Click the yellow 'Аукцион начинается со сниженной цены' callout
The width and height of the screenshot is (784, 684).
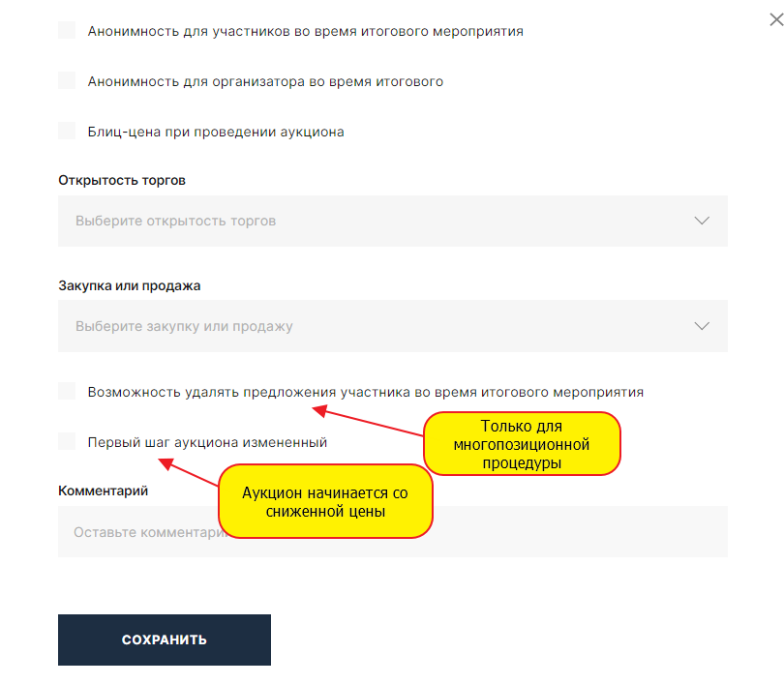click(x=324, y=502)
